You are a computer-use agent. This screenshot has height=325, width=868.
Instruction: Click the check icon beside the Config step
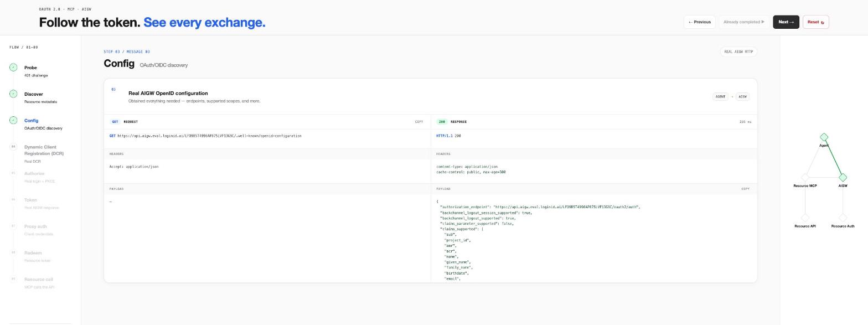[13, 120]
